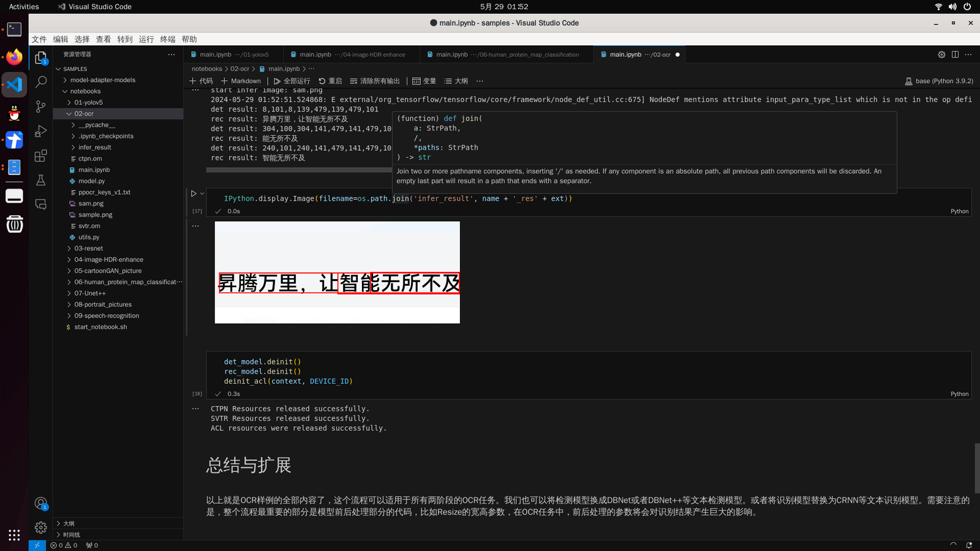The image size is (980, 551).
Task: Open the 文件 menu
Action: tap(39, 39)
